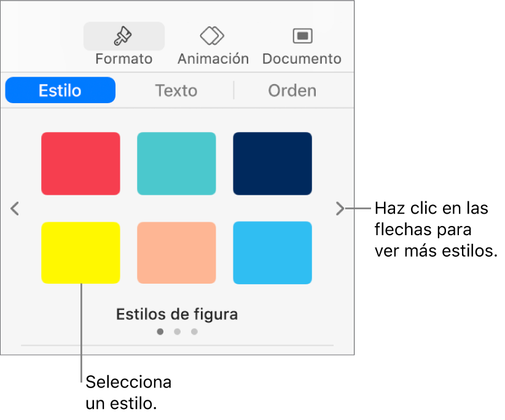
Task: Click the first page dot under Estilos de figura
Action: click(160, 332)
